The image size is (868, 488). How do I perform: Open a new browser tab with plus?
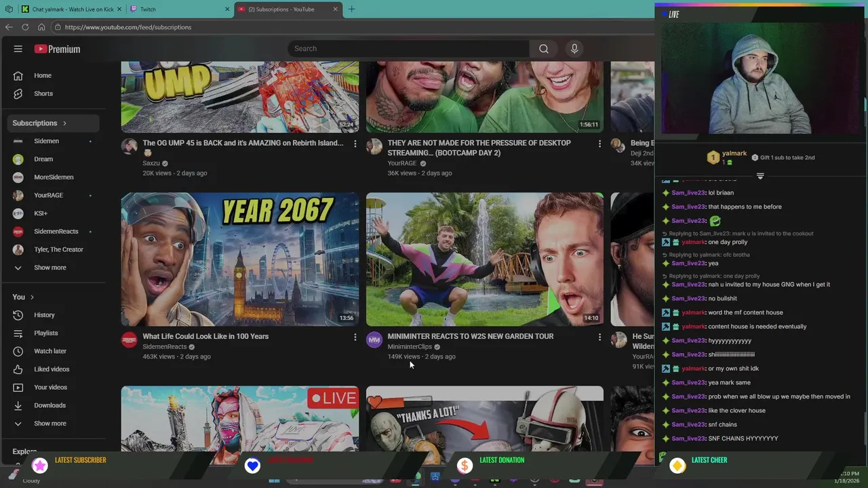click(x=351, y=9)
